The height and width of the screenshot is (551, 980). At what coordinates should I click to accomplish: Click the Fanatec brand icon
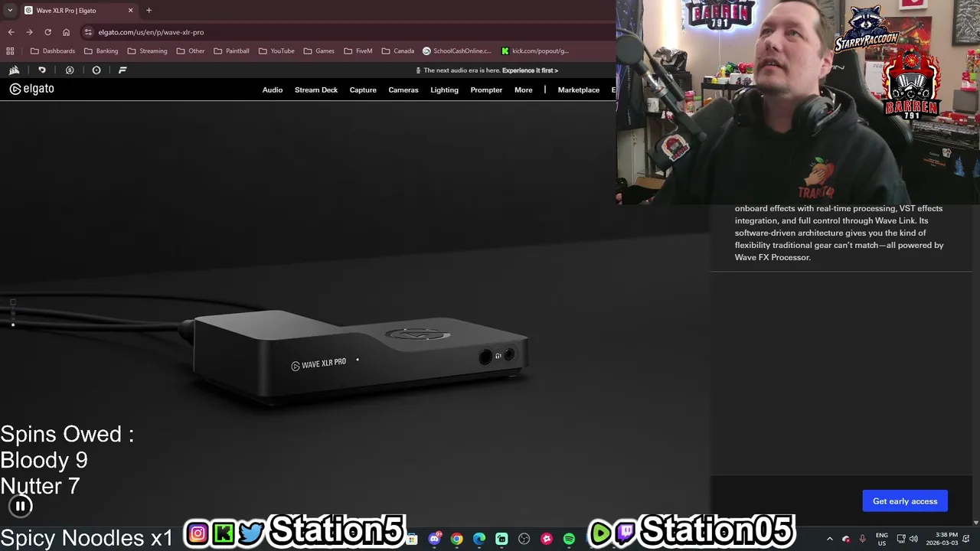click(x=122, y=70)
